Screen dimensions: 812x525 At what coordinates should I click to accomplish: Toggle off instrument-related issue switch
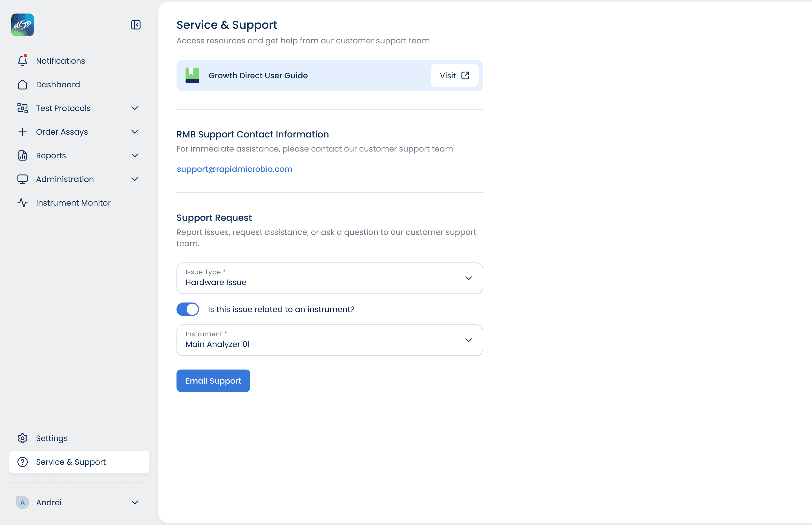188,309
